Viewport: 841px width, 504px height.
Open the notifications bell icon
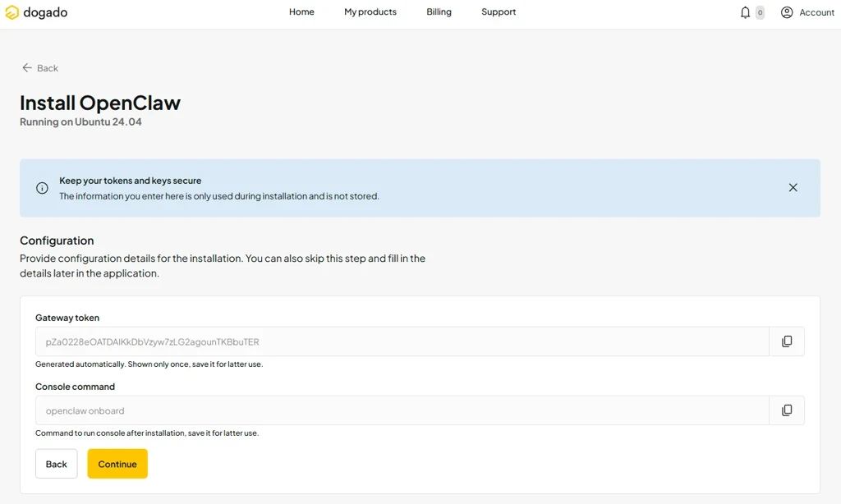click(x=745, y=12)
